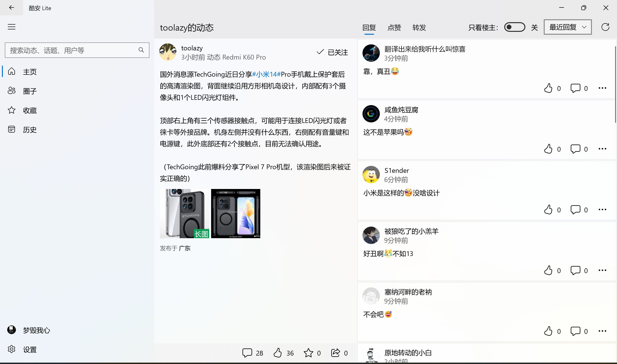
Task: Open S1ender username link
Action: (396, 170)
